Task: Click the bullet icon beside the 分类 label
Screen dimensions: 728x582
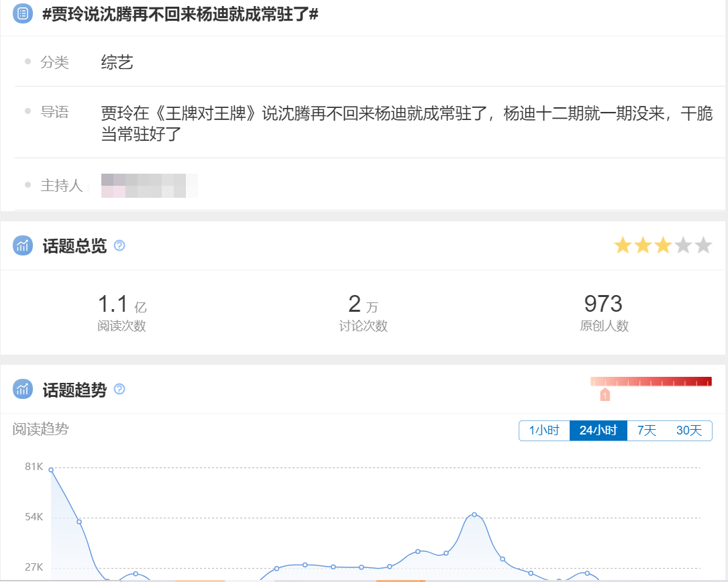Action: (x=26, y=62)
